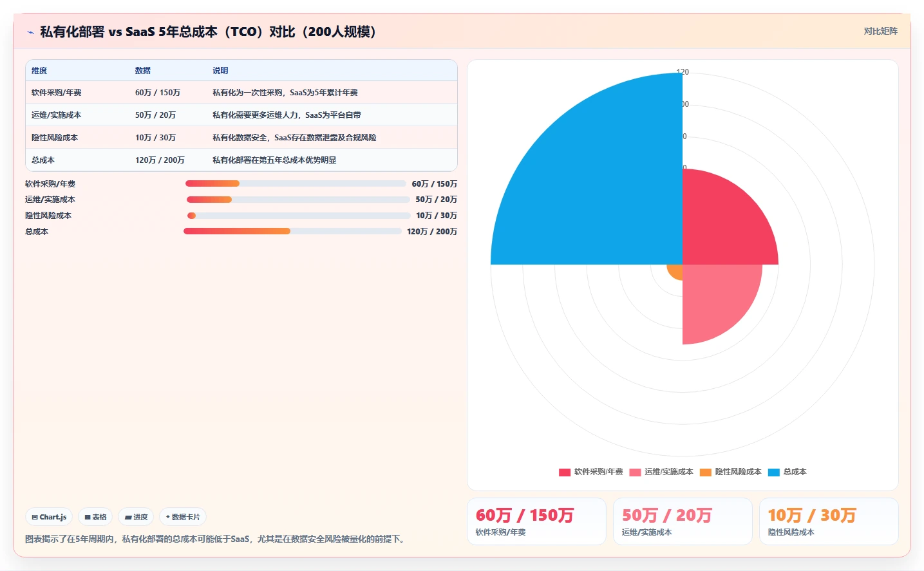Viewport: 924px width, 571px height.
Task: Click the 数据卡片 tag chip
Action: (183, 517)
